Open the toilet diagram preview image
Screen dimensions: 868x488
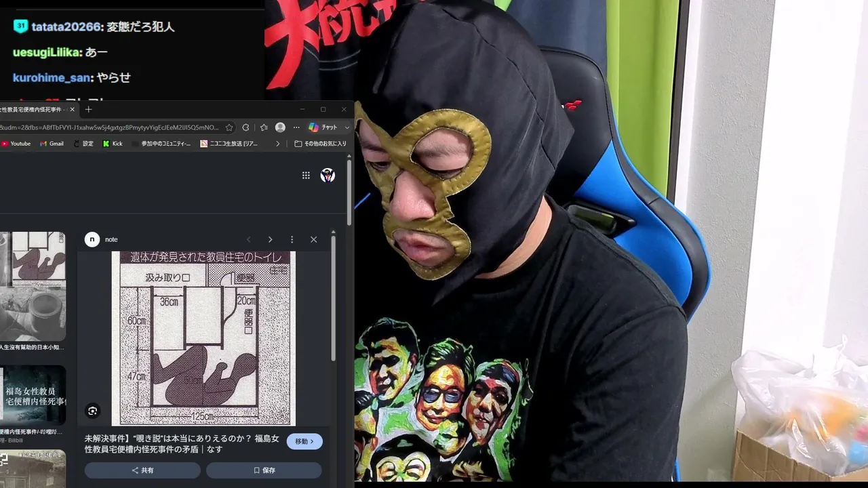click(203, 338)
